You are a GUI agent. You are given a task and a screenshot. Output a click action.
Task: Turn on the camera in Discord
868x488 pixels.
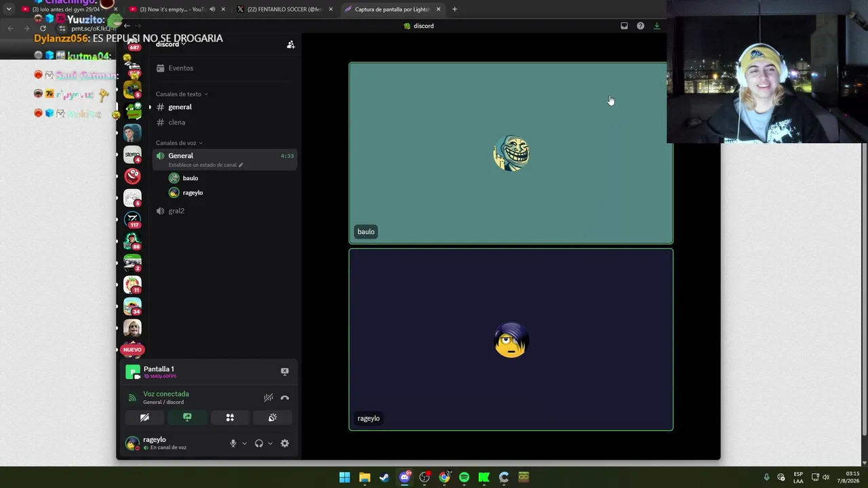click(144, 418)
